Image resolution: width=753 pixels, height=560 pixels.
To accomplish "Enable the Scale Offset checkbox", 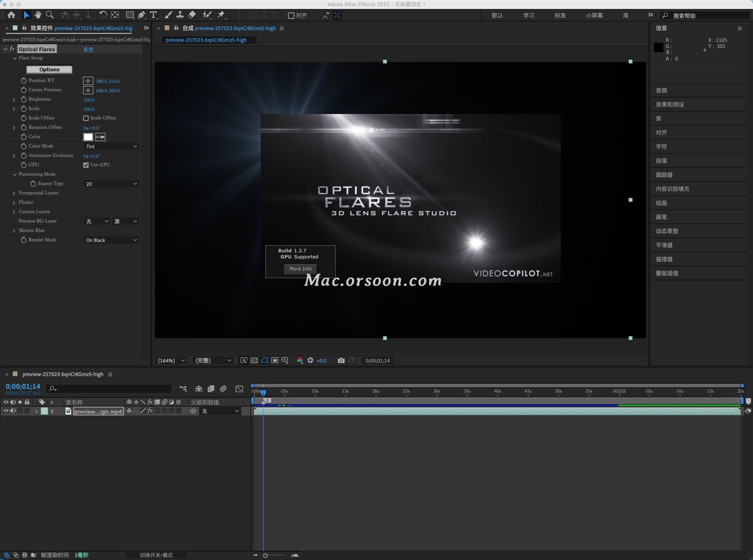I will (86, 118).
